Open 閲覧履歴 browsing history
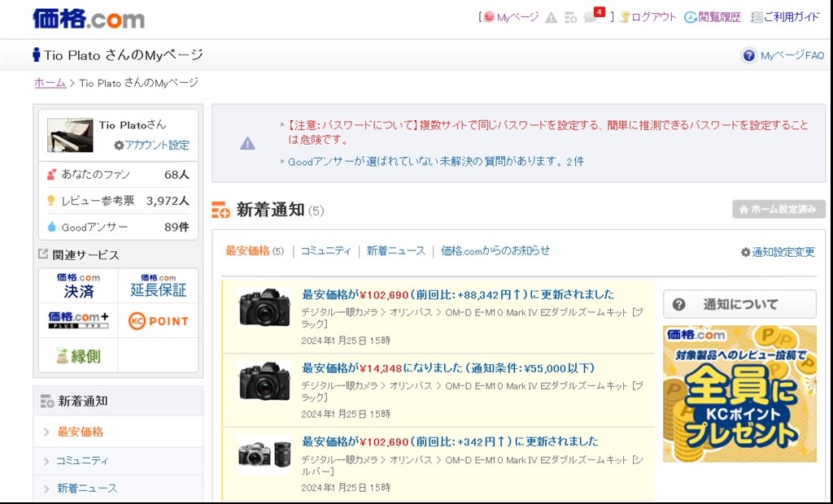833x504 pixels. coord(713,17)
